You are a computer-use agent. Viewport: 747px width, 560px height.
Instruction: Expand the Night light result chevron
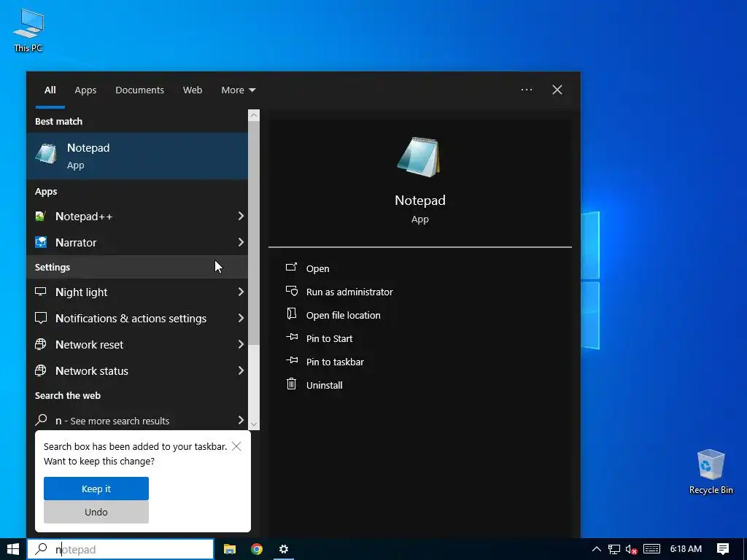pos(241,292)
